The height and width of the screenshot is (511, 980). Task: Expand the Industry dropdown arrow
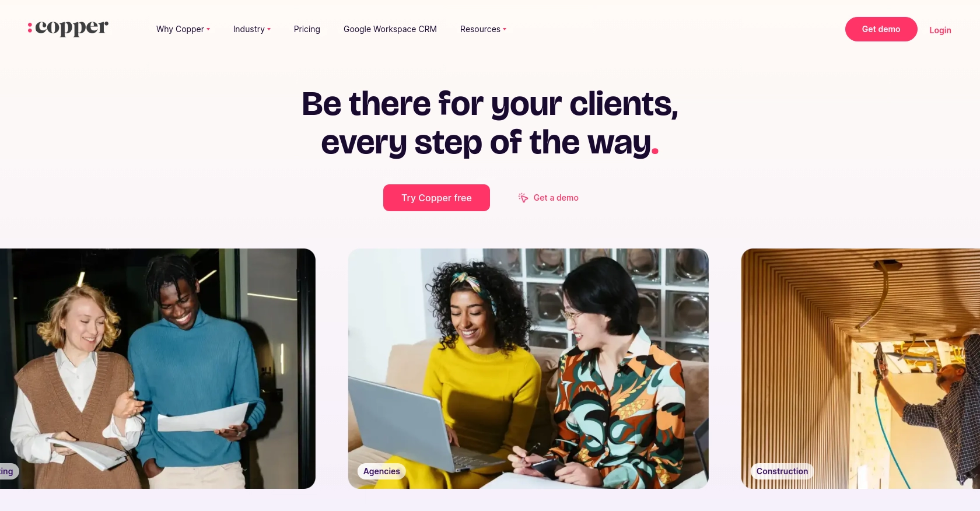click(269, 29)
